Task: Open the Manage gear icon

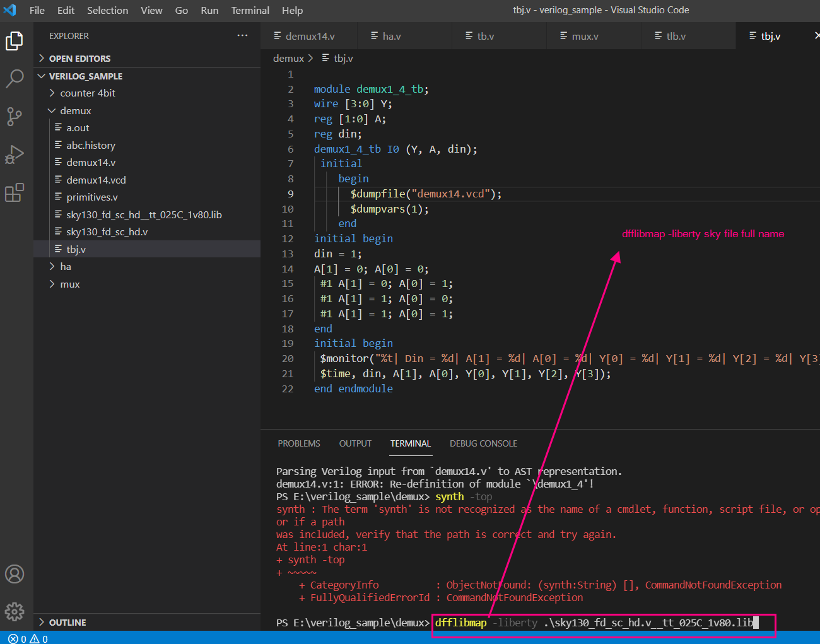Action: click(x=15, y=611)
